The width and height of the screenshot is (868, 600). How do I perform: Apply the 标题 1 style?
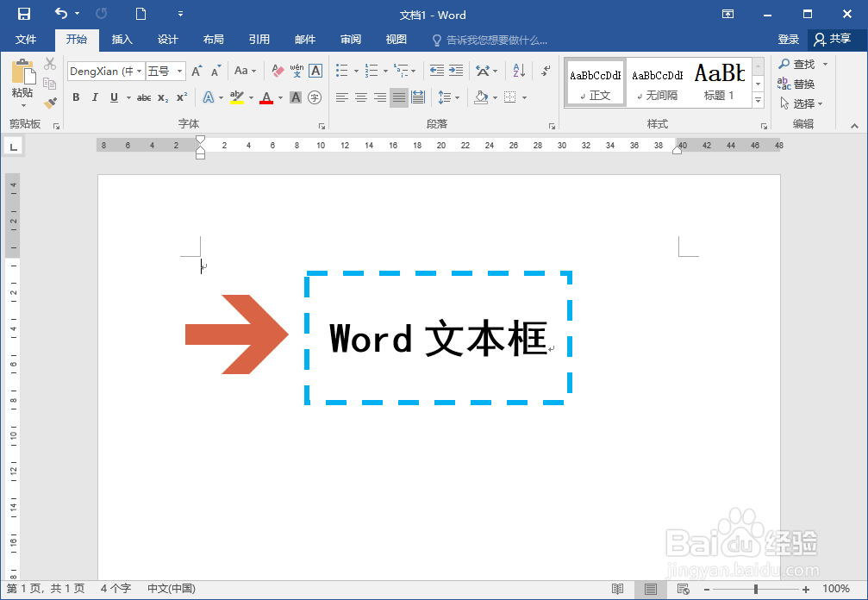coord(720,82)
